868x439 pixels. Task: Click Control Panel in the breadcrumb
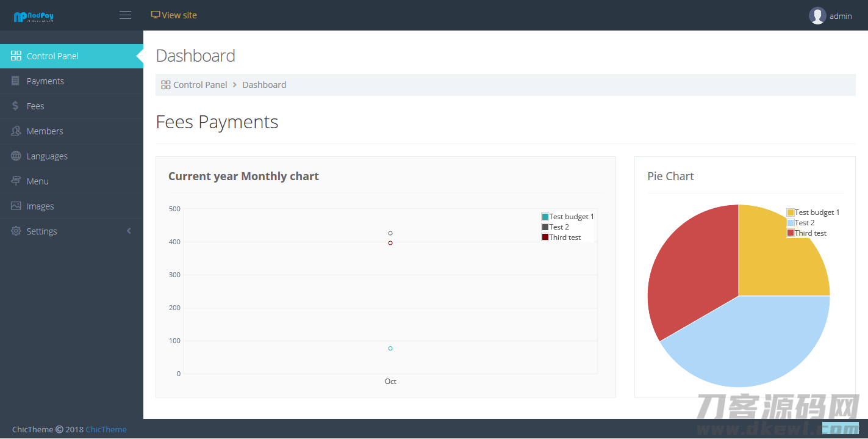point(199,85)
